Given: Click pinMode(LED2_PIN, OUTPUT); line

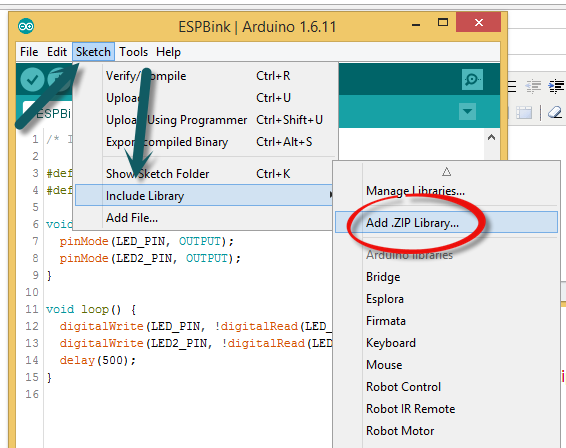Looking at the screenshot, I should pos(150,258).
